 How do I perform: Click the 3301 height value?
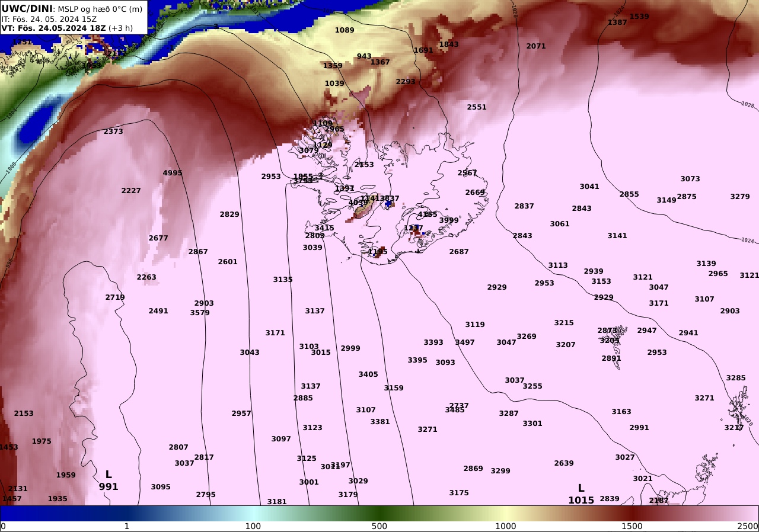[x=532, y=424]
